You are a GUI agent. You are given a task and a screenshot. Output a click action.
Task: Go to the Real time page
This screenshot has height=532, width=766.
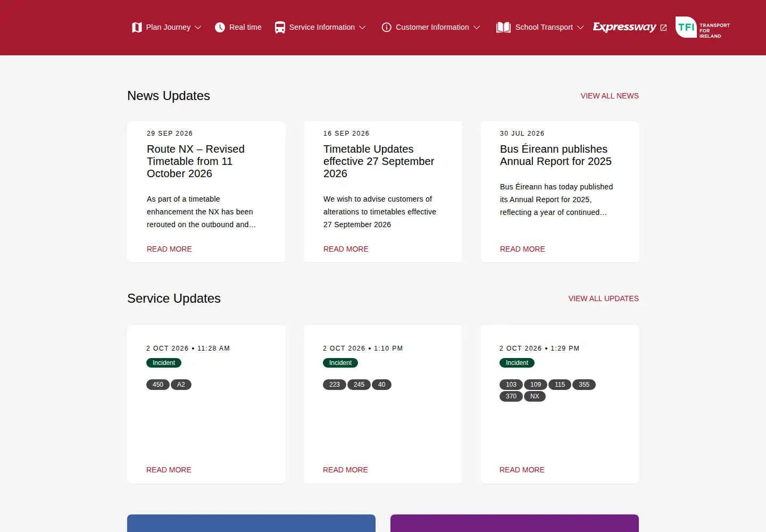tap(238, 27)
